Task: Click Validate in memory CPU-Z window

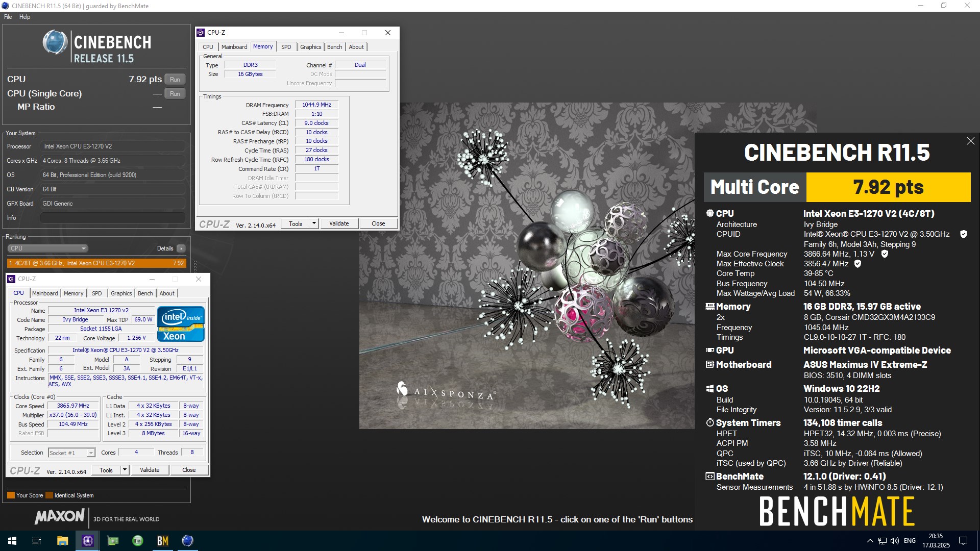Action: coord(339,223)
